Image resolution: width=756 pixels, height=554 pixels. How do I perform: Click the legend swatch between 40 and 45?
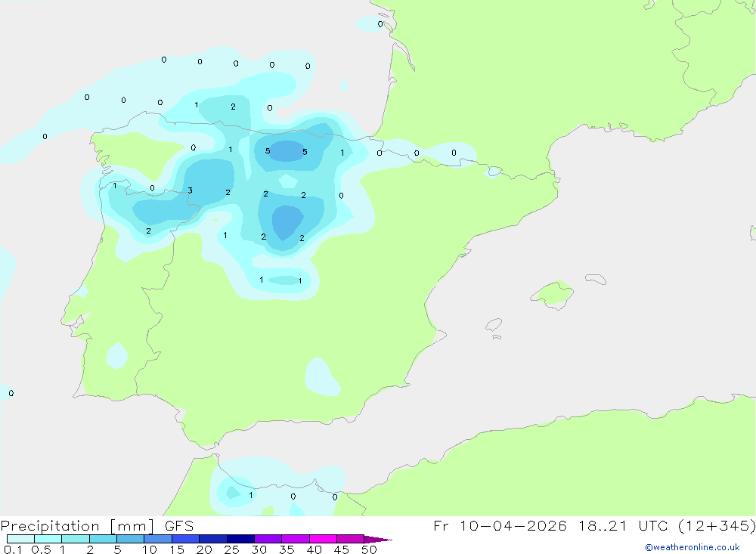click(323, 539)
